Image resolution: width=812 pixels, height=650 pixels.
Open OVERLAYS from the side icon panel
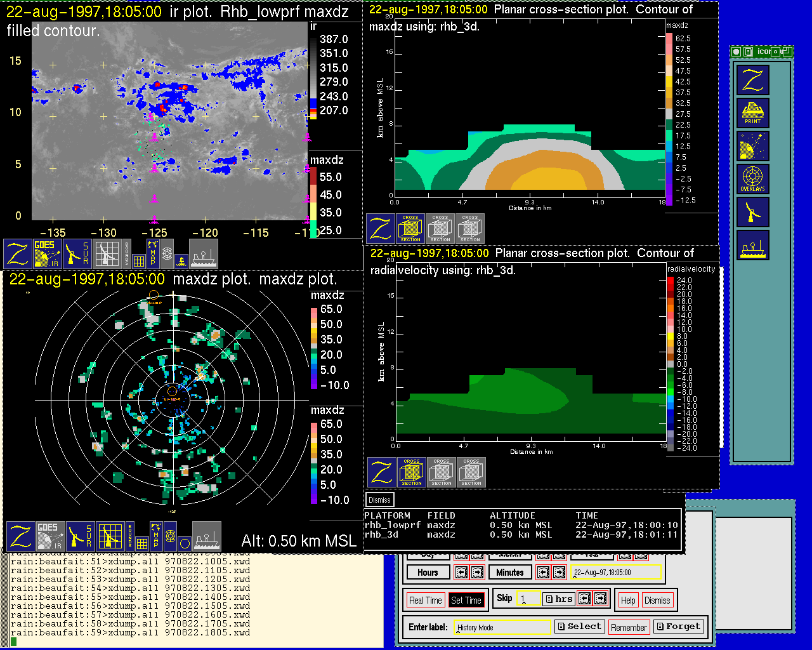(x=752, y=179)
